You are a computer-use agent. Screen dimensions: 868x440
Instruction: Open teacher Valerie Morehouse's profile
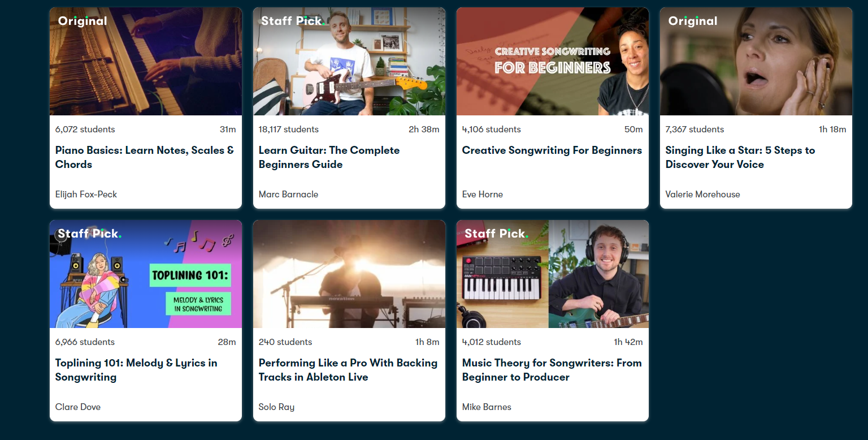pos(702,194)
